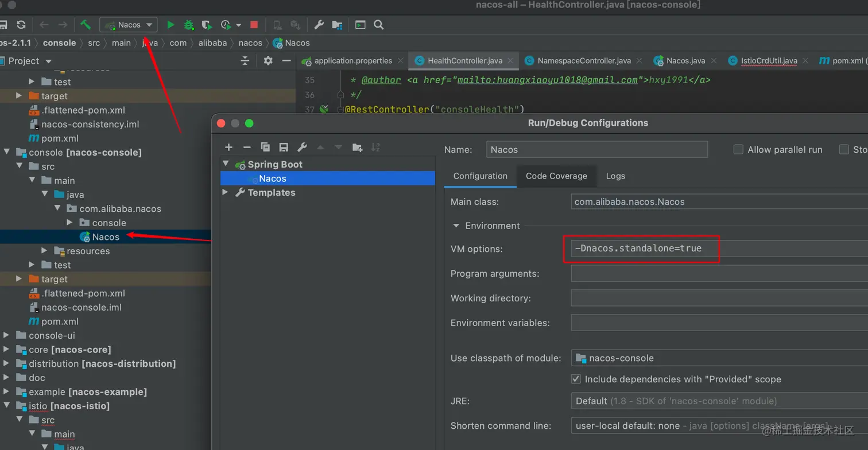Click the Synchronize/Reload icon in main toolbar
Viewport: 868px width, 450px height.
click(21, 25)
